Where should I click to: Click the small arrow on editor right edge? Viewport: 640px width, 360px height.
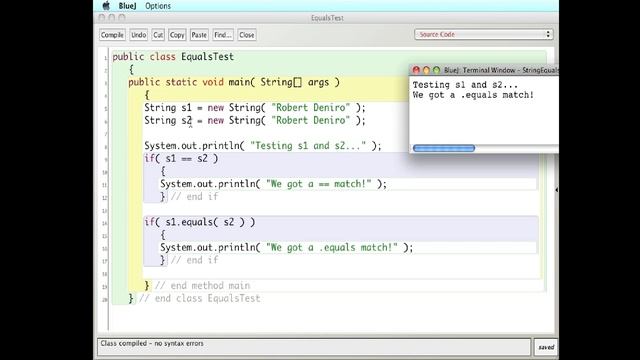556,190
